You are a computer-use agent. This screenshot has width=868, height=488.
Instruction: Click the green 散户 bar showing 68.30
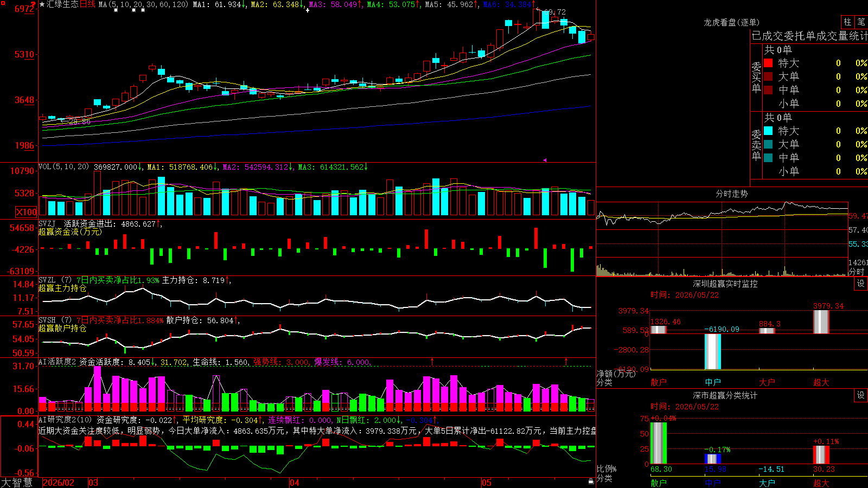pos(659,443)
